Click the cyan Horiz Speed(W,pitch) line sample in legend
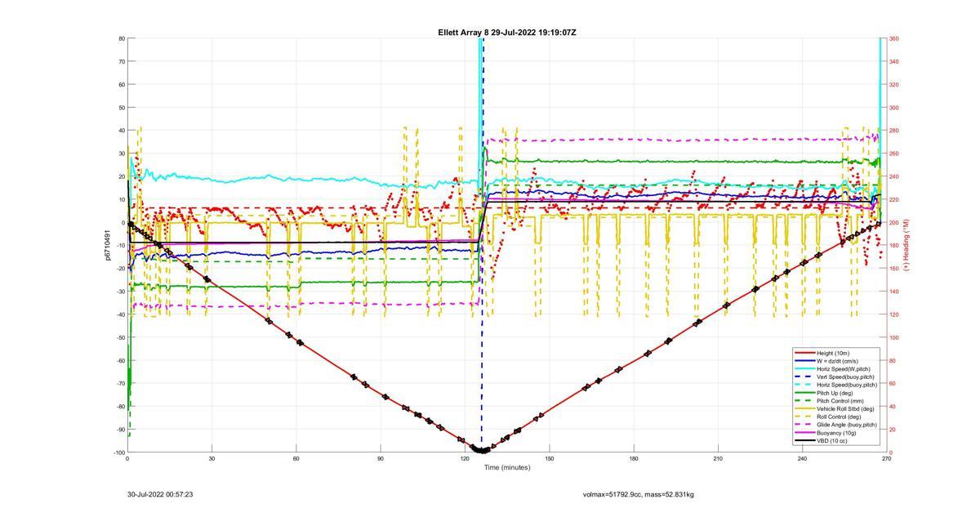Image resolution: width=980 pixels, height=508 pixels. click(804, 368)
